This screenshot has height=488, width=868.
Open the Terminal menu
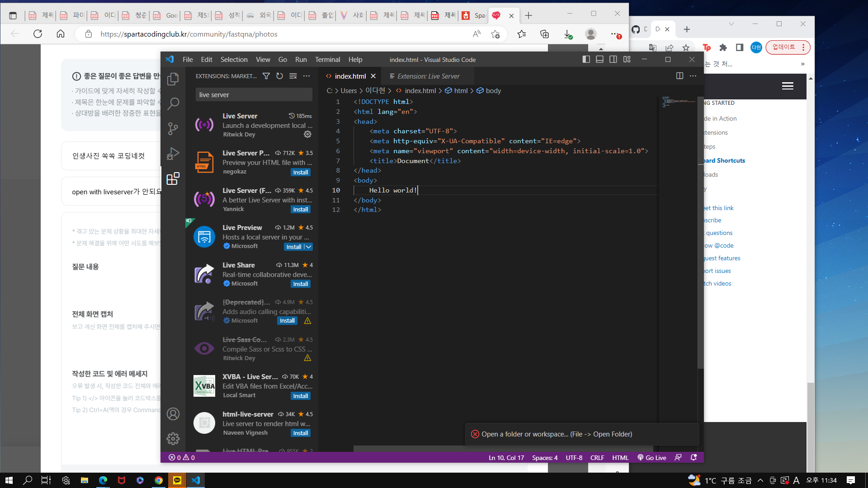point(327,59)
